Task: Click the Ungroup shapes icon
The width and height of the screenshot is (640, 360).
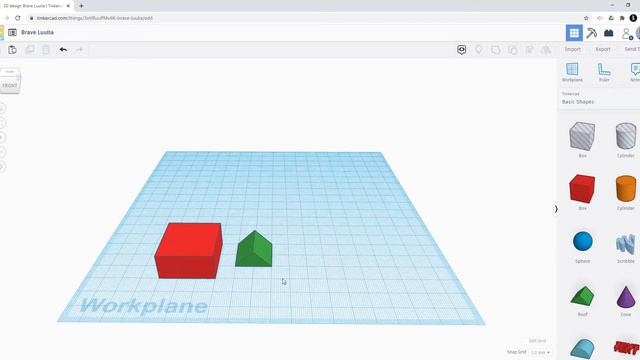Action: tap(513, 50)
